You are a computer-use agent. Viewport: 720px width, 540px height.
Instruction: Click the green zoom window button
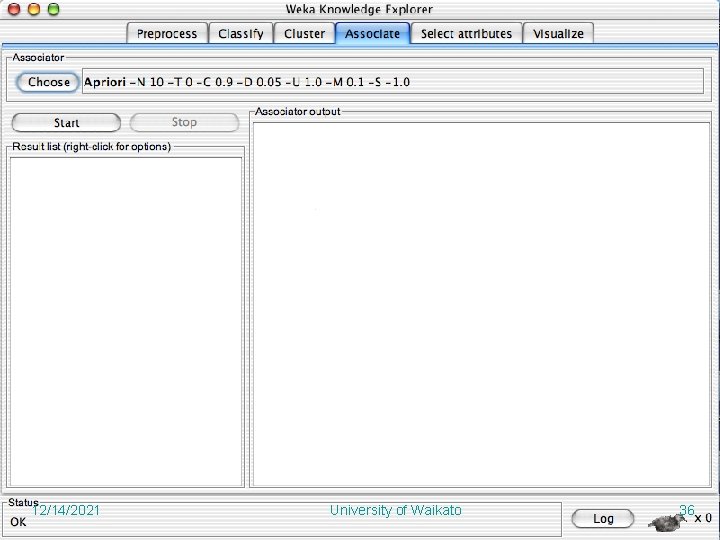click(x=54, y=9)
